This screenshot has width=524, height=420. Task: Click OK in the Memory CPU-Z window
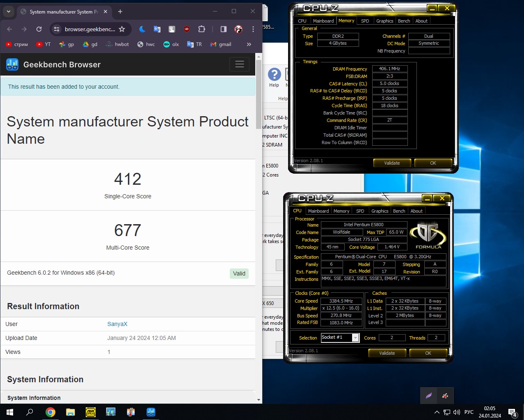coord(433,163)
